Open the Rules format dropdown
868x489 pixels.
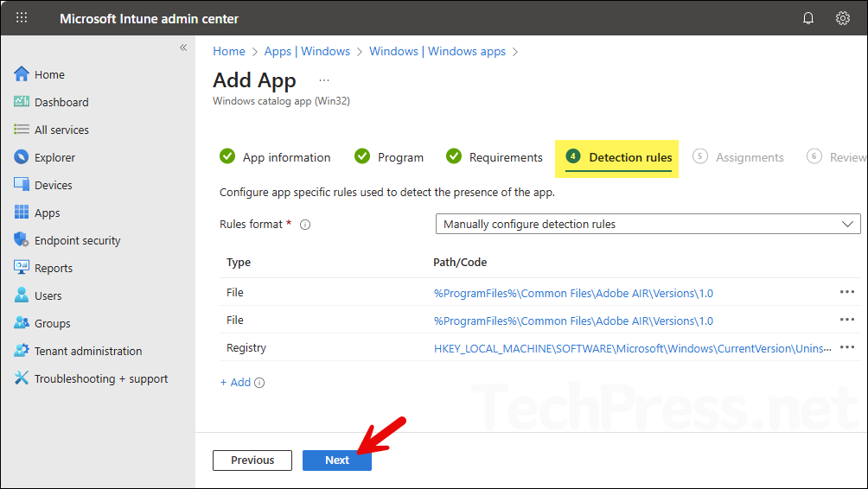coord(648,224)
